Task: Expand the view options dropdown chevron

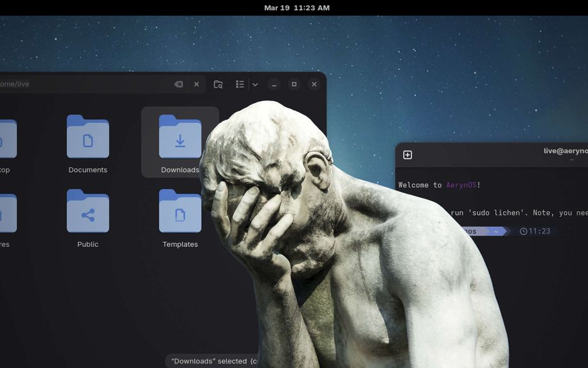Action: (x=255, y=84)
